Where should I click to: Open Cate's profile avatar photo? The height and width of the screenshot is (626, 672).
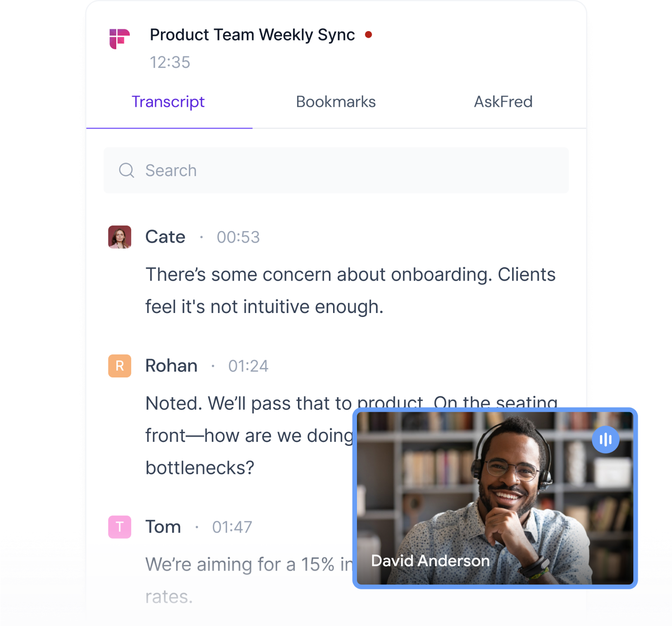coord(119,237)
